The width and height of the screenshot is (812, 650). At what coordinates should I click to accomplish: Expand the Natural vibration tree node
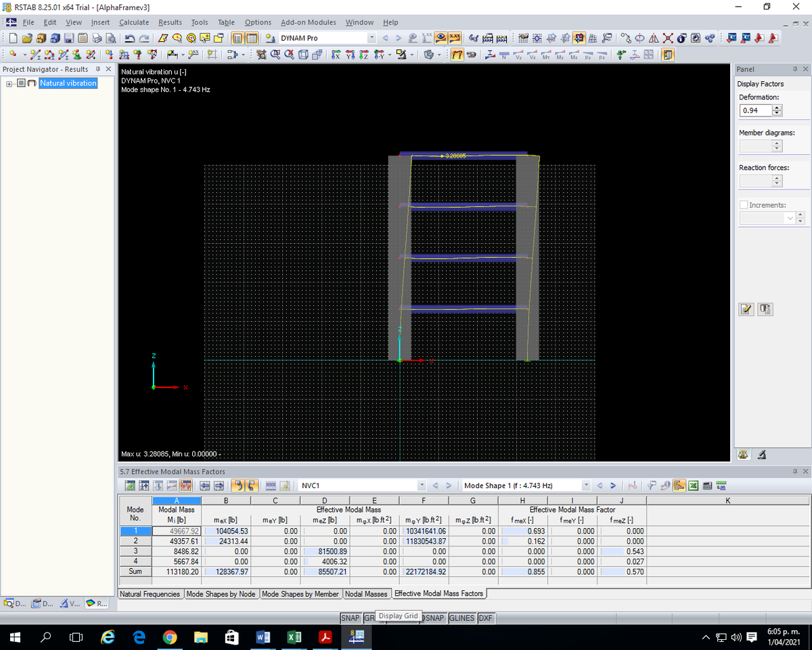tap(9, 83)
